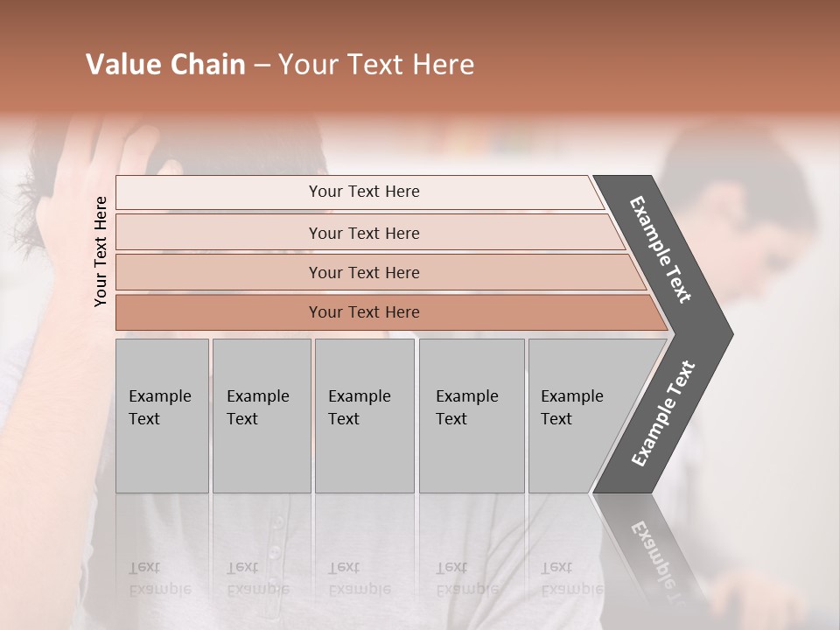Click the upper dark chevron 'Example Text' segment

pyautogui.click(x=662, y=249)
